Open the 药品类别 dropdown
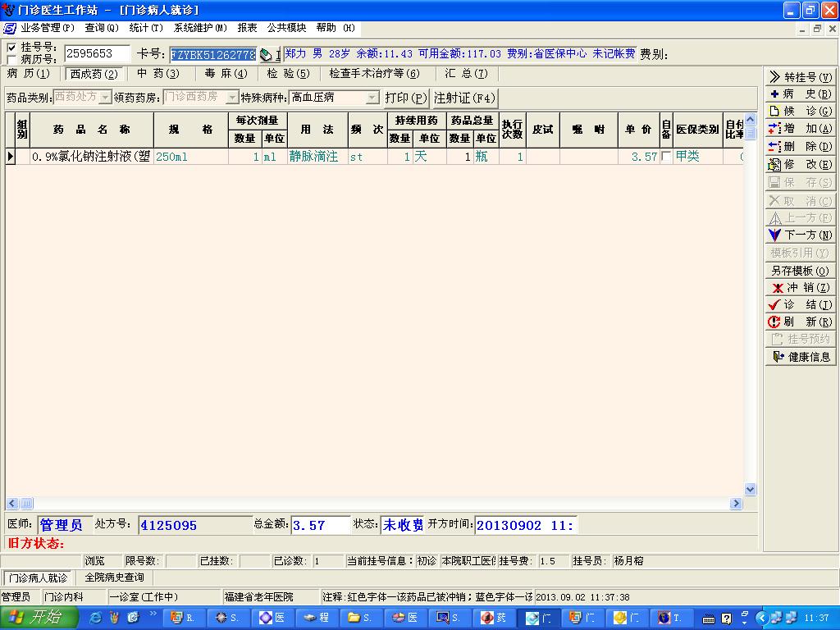This screenshot has width=840, height=630. [105, 98]
